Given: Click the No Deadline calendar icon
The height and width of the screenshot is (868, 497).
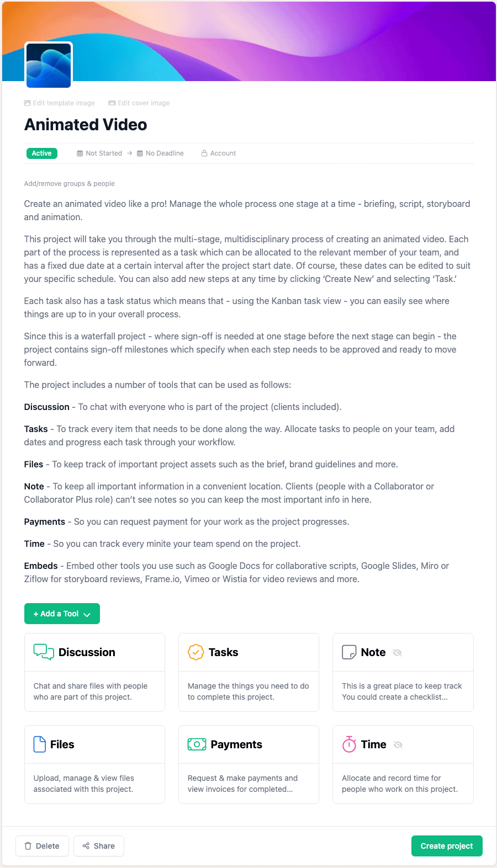Looking at the screenshot, I should pyautogui.click(x=140, y=153).
